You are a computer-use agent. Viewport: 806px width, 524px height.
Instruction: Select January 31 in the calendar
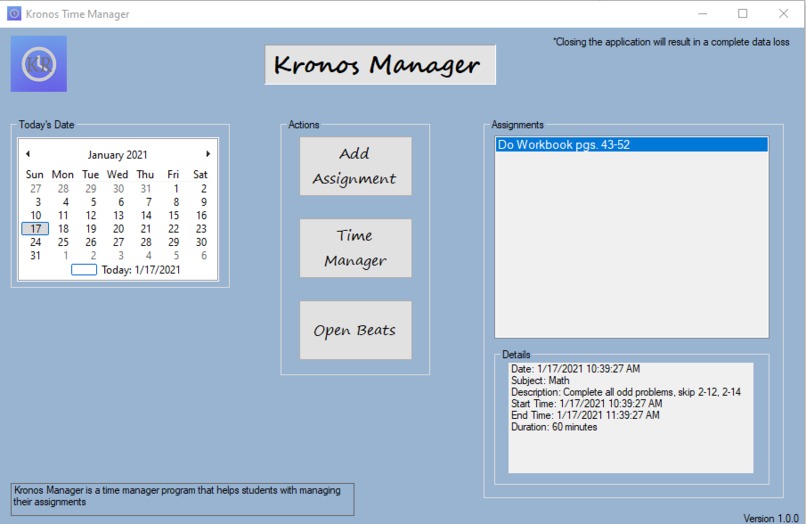click(x=35, y=256)
